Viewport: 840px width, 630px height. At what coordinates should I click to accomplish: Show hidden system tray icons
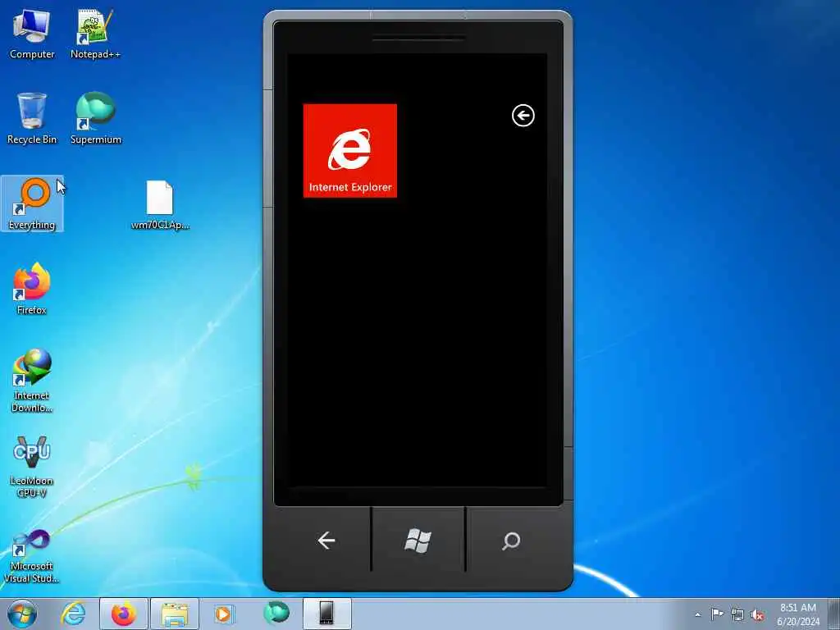(x=697, y=614)
